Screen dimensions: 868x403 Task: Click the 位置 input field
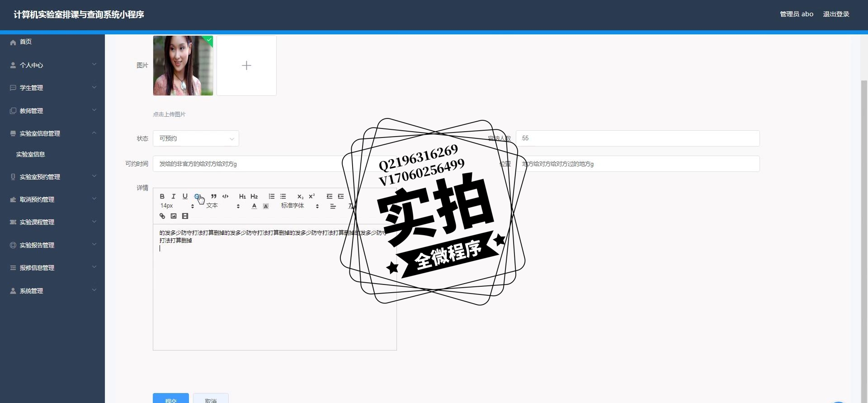637,164
